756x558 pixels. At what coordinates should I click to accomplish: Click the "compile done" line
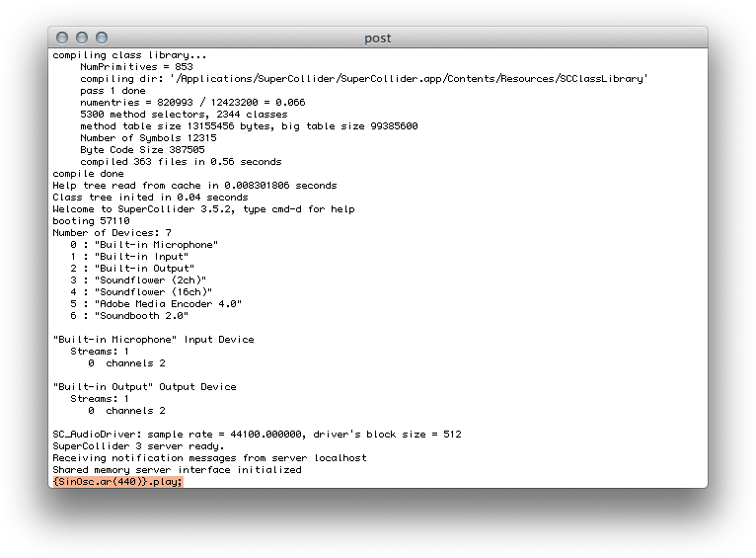88,174
